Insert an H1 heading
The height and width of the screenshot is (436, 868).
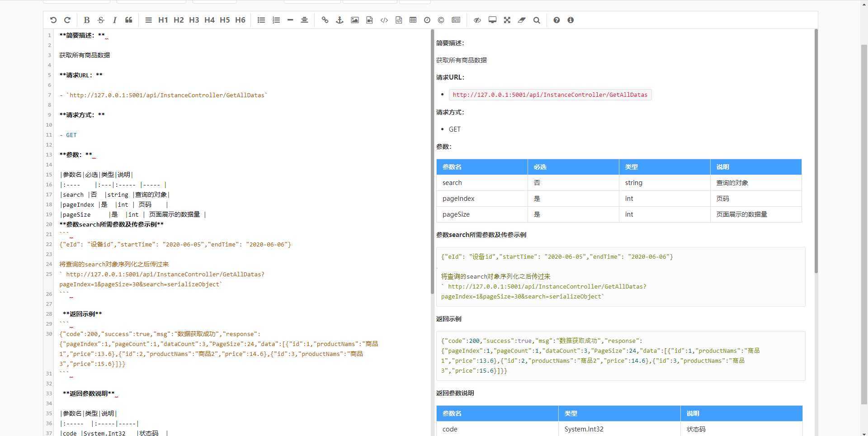(163, 20)
